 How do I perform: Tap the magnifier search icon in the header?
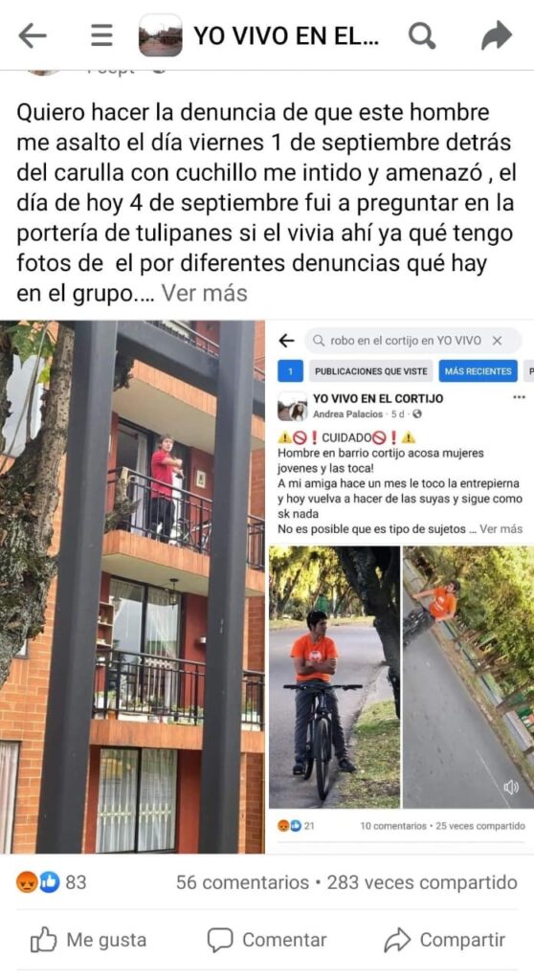coord(422,35)
